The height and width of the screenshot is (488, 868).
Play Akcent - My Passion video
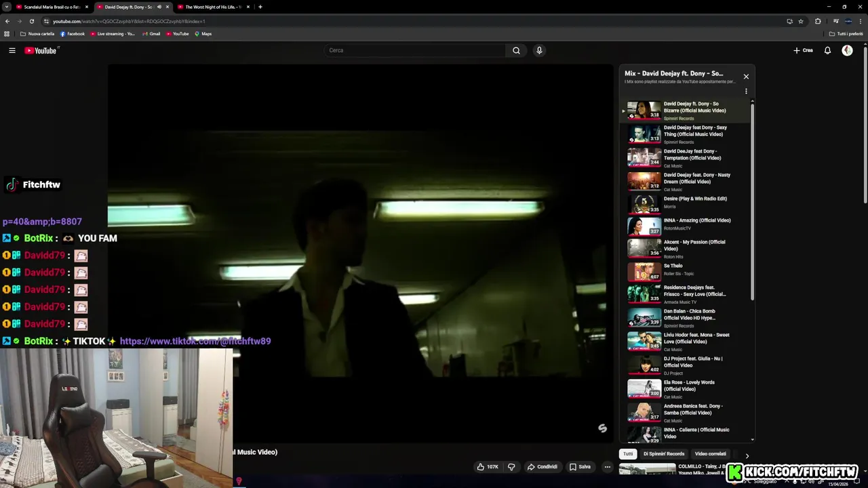pos(685,248)
